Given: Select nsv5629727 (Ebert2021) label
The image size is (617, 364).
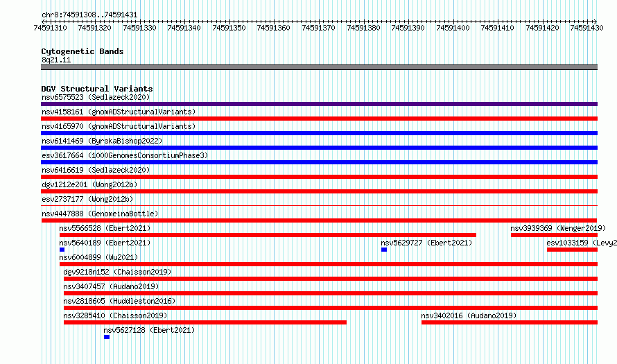Looking at the screenshot, I should pos(426,243).
